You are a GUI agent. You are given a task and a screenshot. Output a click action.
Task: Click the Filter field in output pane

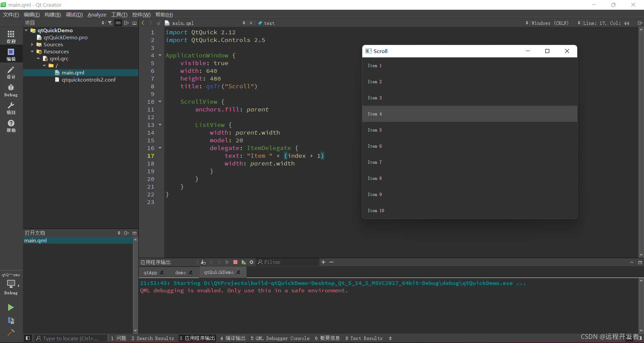pyautogui.click(x=288, y=262)
